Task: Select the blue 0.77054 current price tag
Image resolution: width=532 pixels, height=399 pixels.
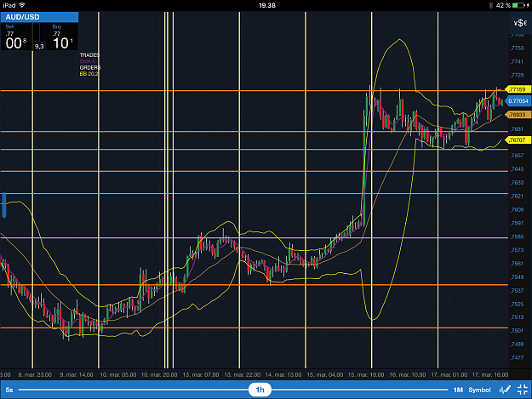Action: click(x=518, y=101)
